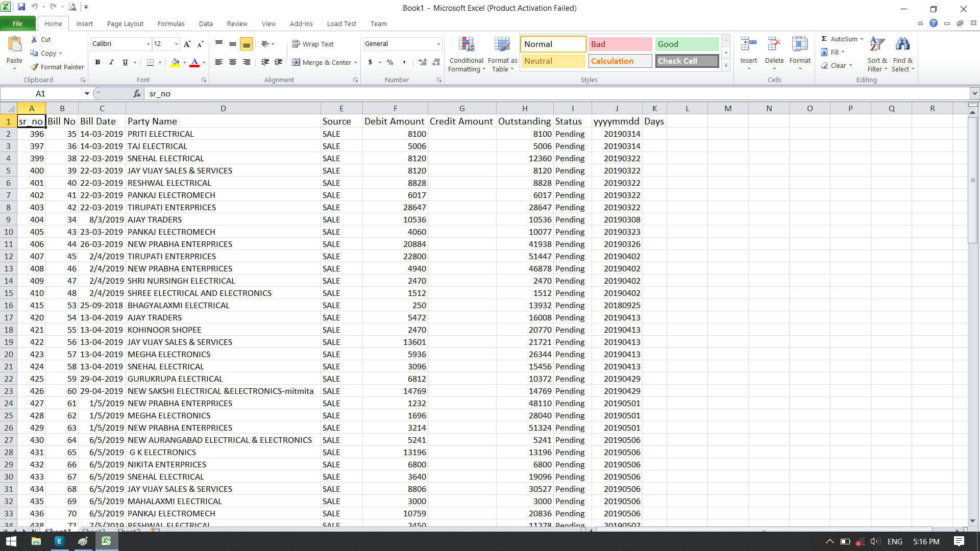Click the Find & Select binoculars icon
The height and width of the screenshot is (551, 980).
(x=902, y=45)
